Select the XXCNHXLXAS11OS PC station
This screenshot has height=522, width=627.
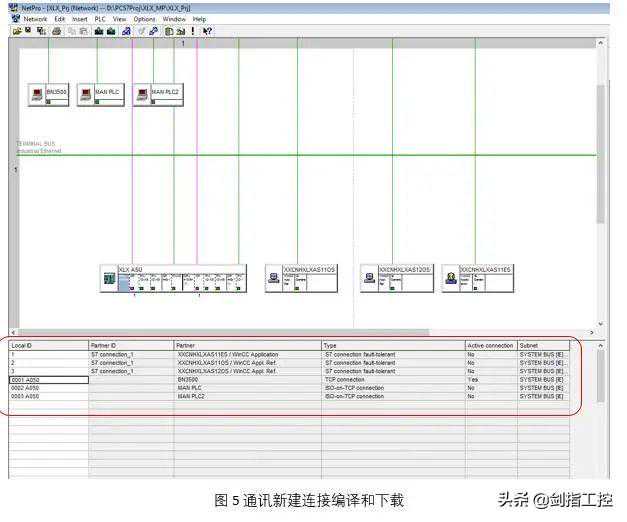pos(301,278)
